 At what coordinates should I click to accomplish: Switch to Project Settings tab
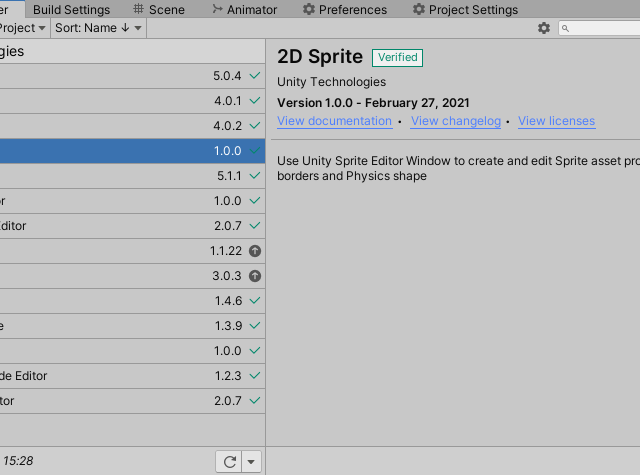(x=465, y=9)
